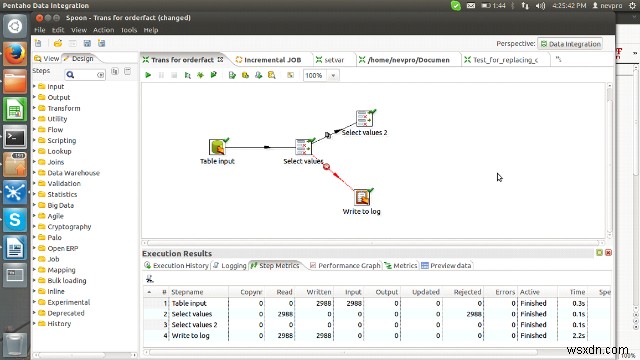Show more editor tabs overflow
The image size is (640, 360).
(558, 60)
